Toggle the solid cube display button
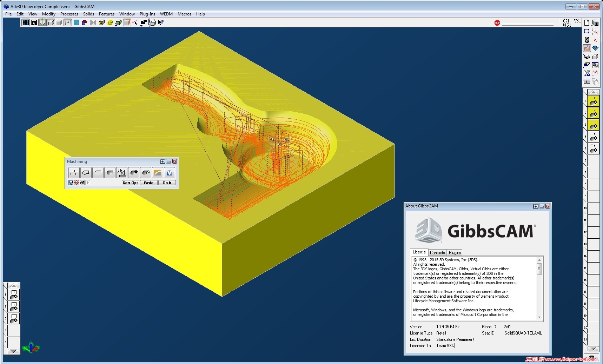The image size is (603, 364). [x=51, y=23]
